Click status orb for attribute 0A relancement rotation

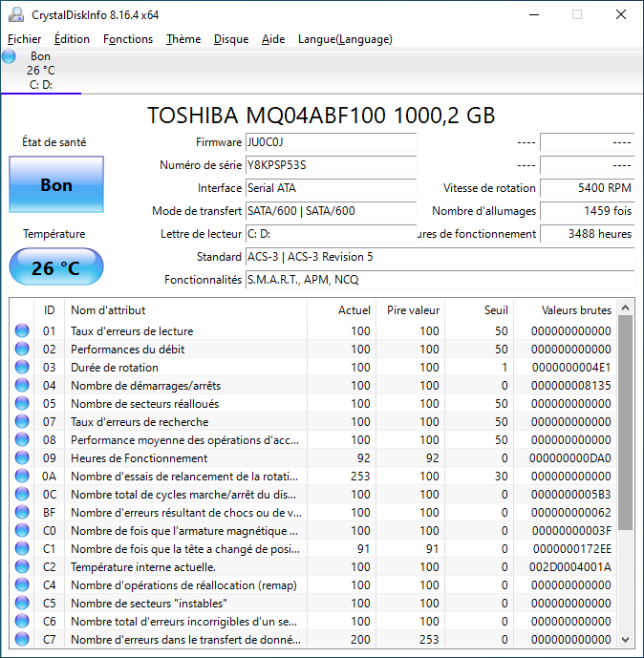[22, 476]
